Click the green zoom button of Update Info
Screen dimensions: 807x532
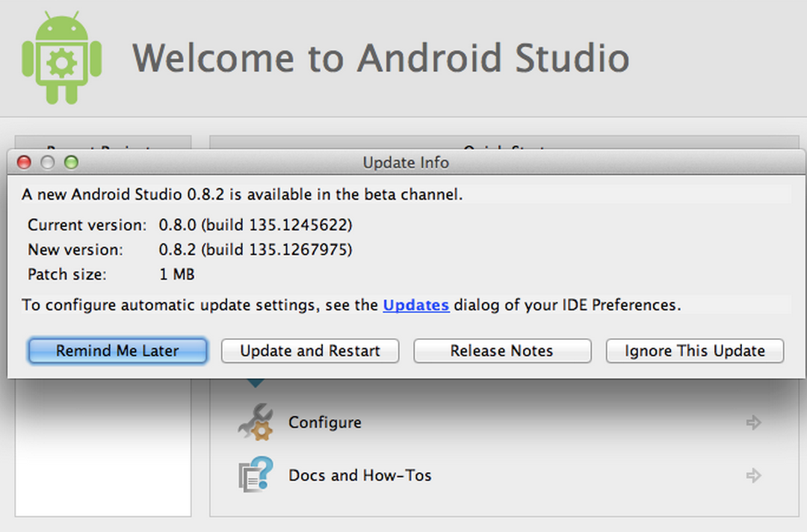[x=71, y=163]
